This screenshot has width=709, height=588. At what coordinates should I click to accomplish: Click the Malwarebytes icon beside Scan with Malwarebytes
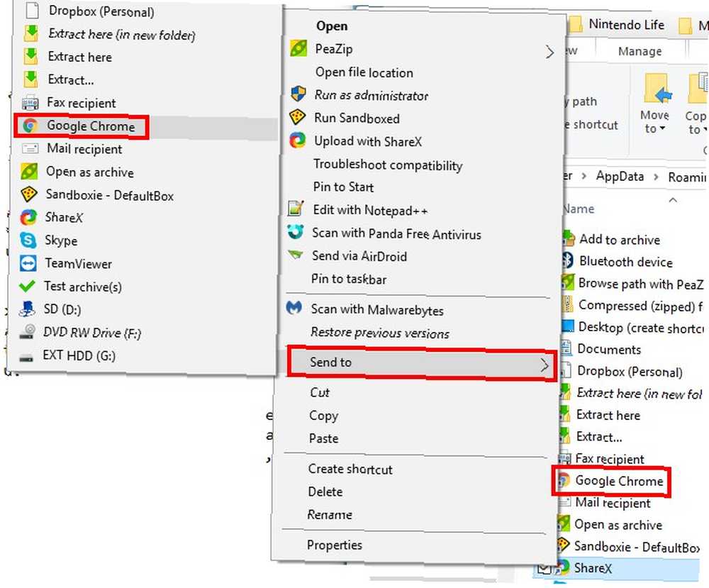click(294, 309)
